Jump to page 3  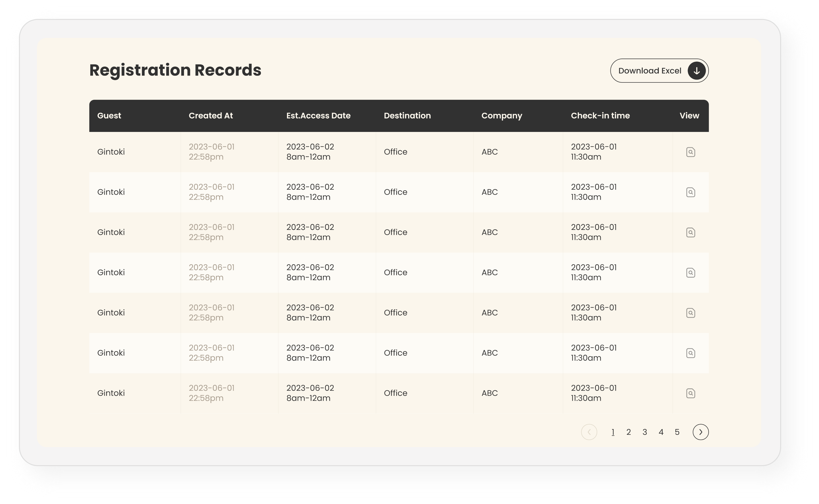pos(645,432)
